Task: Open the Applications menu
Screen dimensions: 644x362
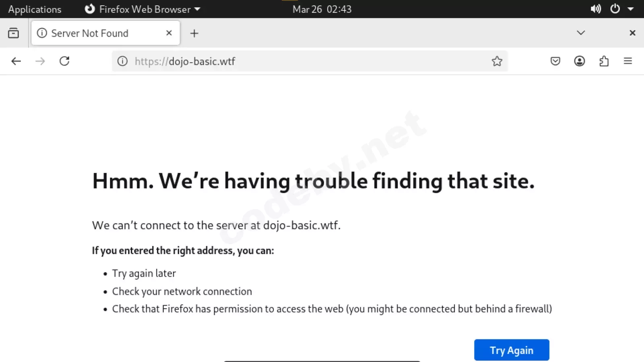Action: (35, 9)
